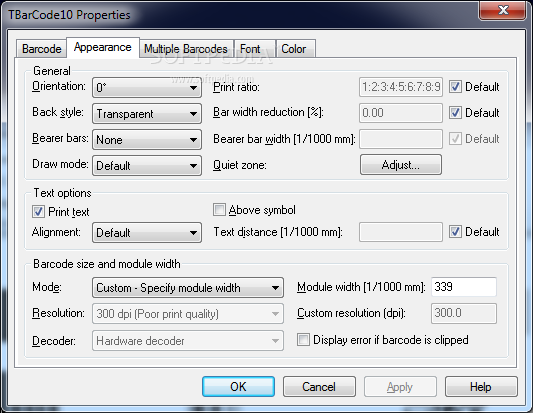This screenshot has width=533, height=413.
Task: Expand the Draw mode dropdown
Action: [147, 166]
